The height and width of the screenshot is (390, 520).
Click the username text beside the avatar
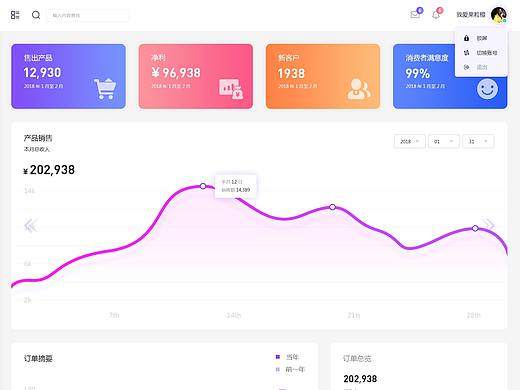471,15
